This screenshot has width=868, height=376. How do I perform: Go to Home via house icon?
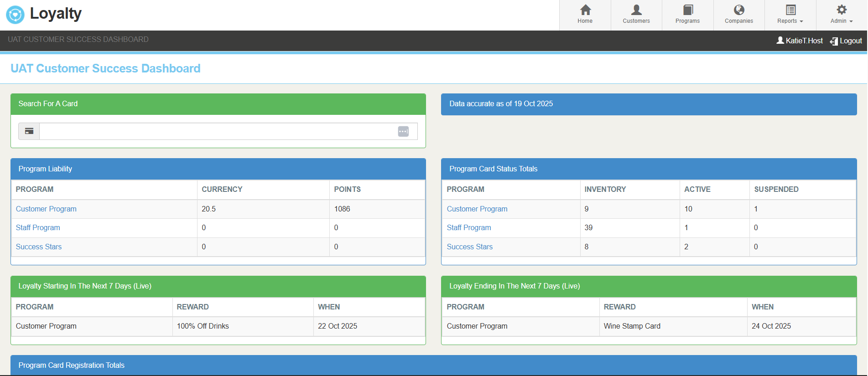pyautogui.click(x=585, y=10)
